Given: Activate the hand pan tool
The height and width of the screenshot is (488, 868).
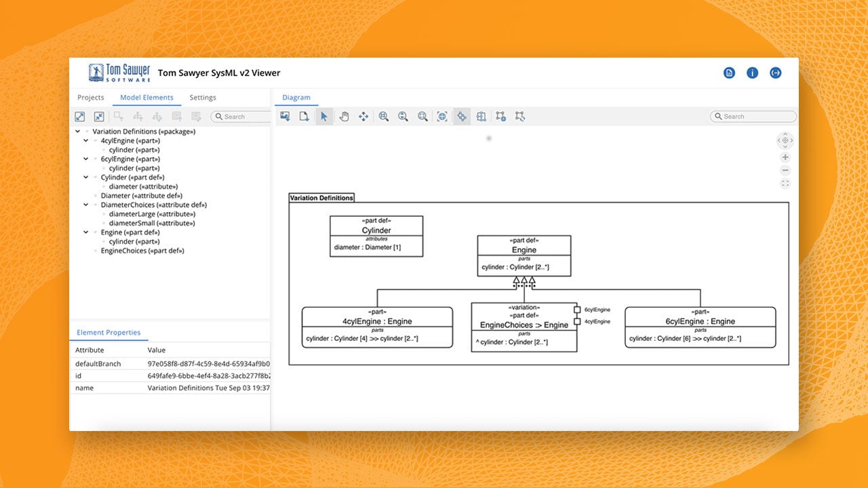Looking at the screenshot, I should pyautogui.click(x=344, y=117).
